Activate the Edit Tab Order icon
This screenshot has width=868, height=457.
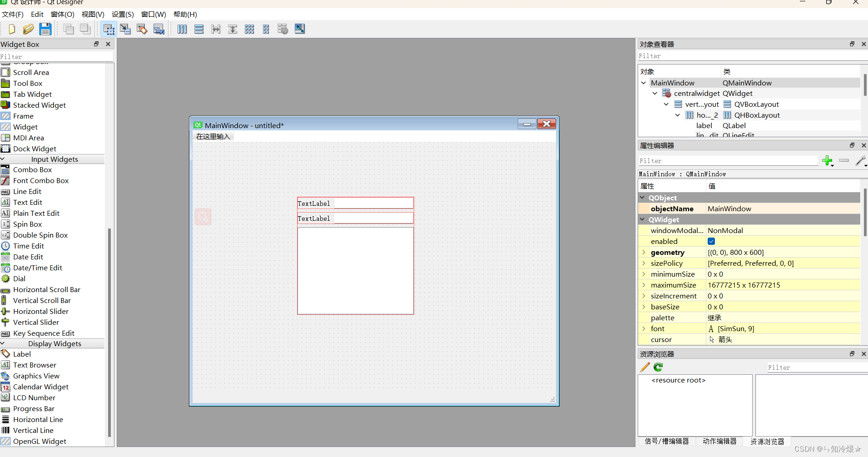pos(159,30)
